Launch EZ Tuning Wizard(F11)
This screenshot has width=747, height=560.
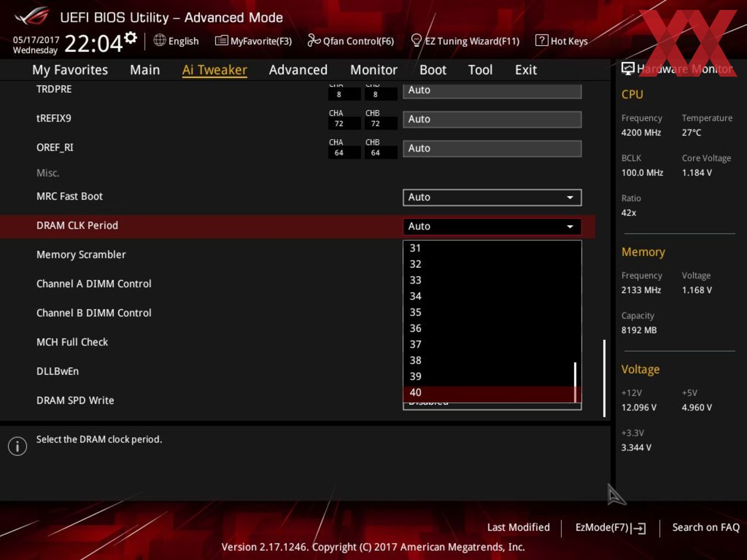(x=465, y=41)
